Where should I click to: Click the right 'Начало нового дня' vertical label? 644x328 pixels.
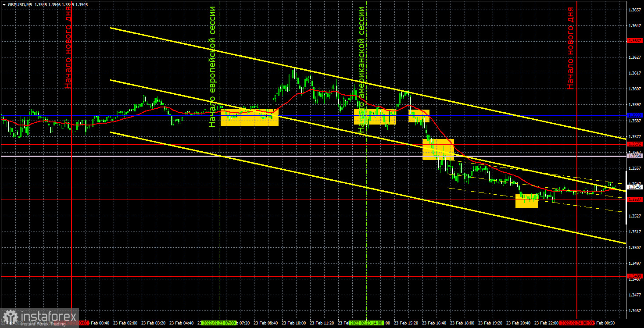coord(570,48)
